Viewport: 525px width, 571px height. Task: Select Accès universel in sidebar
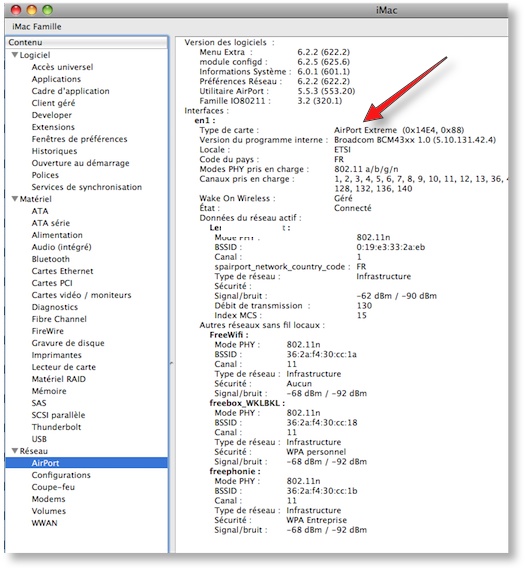tap(62, 67)
